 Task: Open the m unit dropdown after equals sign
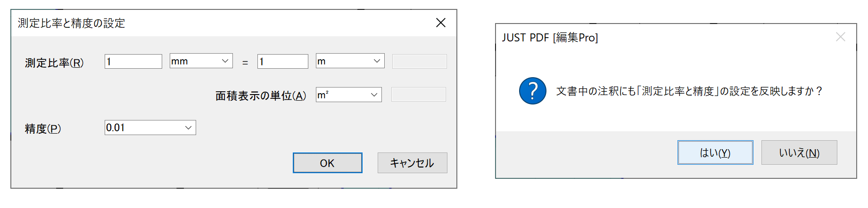(x=350, y=61)
